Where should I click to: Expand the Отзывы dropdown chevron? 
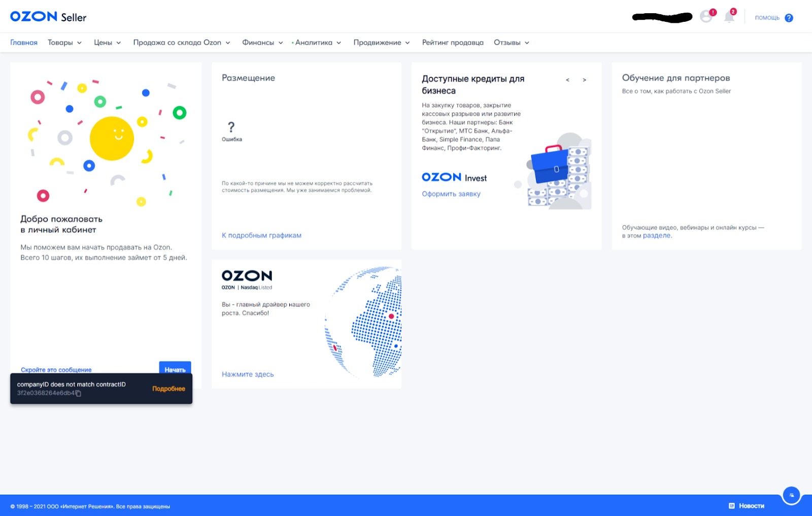coord(527,43)
